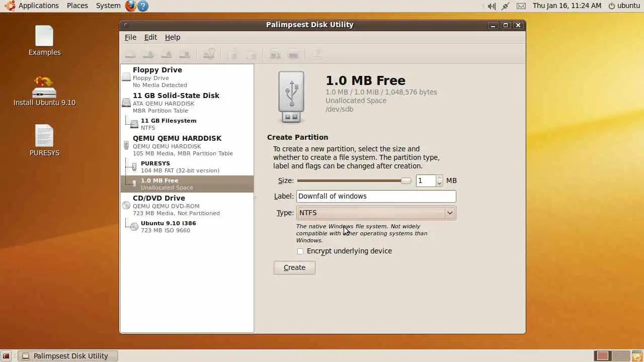
Task: Click the Erase toolbar icon
Action: pos(317,54)
